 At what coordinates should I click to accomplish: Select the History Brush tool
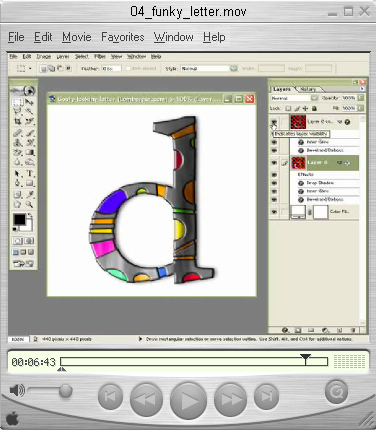(x=29, y=143)
